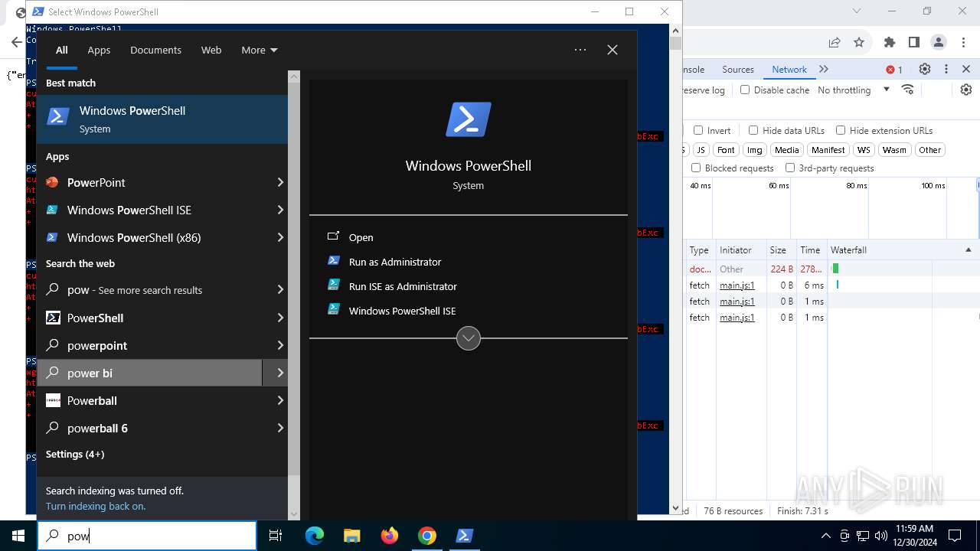Close the search panel with X

tap(612, 50)
